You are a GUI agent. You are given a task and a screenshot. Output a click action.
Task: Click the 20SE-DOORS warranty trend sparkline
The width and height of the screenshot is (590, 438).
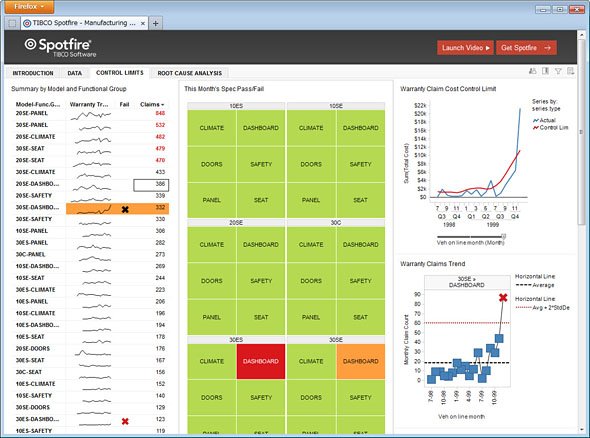point(93,353)
